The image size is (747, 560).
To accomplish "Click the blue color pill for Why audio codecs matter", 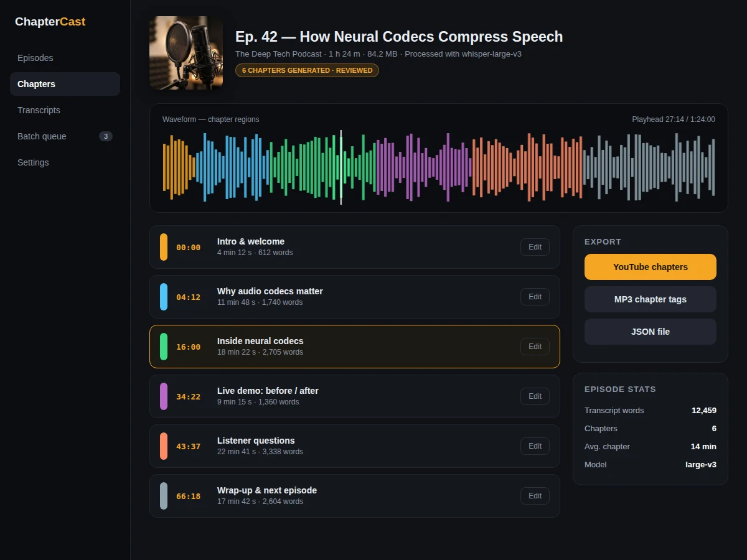I will (x=164, y=297).
